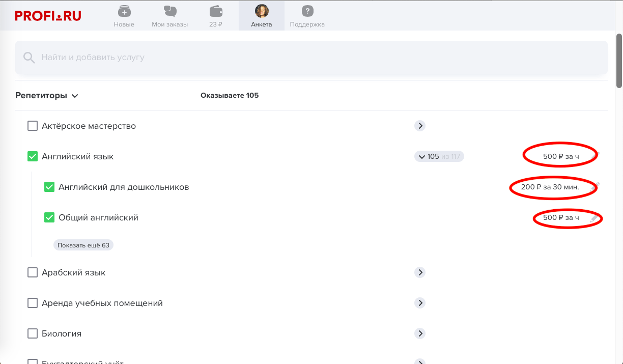Image resolution: width=623 pixels, height=364 pixels.
Task: Uncheck Общий английский service
Action: point(49,217)
